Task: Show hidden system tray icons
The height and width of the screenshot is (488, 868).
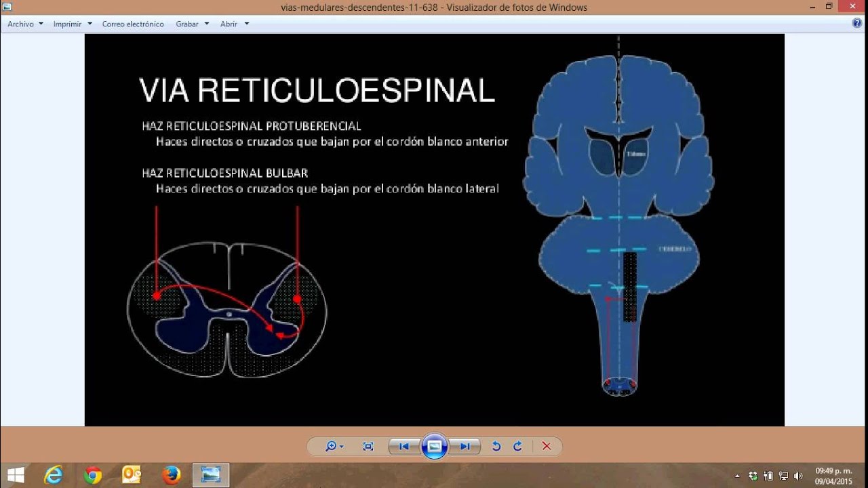Action: (737, 476)
